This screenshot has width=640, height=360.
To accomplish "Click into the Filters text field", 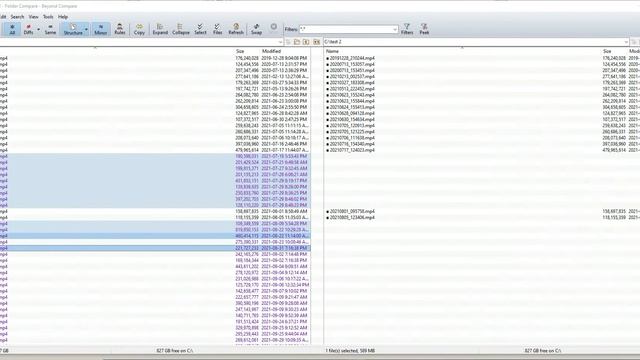I will tap(346, 29).
